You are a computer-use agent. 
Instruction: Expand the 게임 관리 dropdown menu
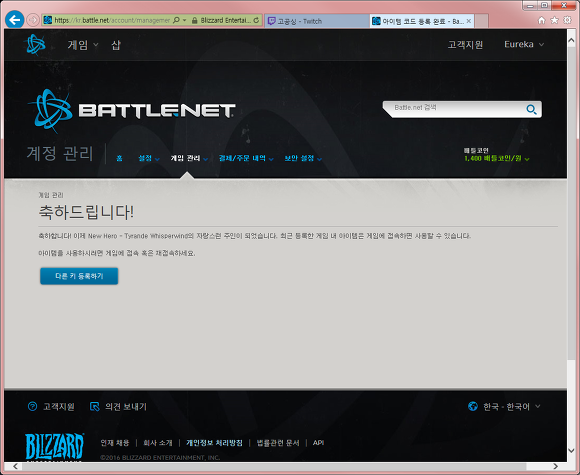[189, 158]
